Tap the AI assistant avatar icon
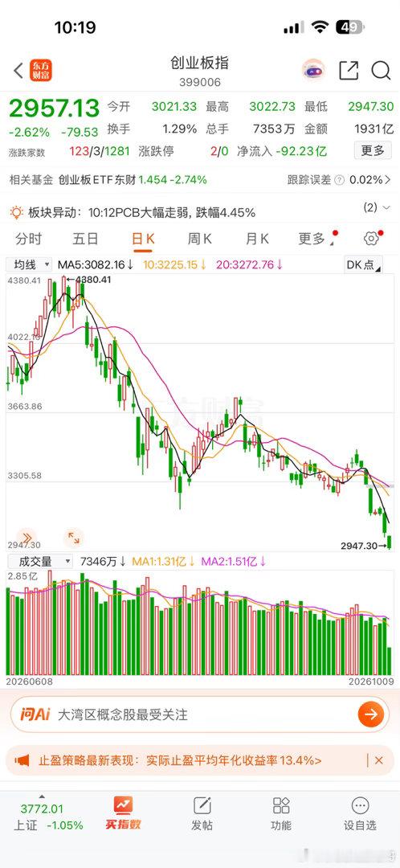 tap(314, 71)
